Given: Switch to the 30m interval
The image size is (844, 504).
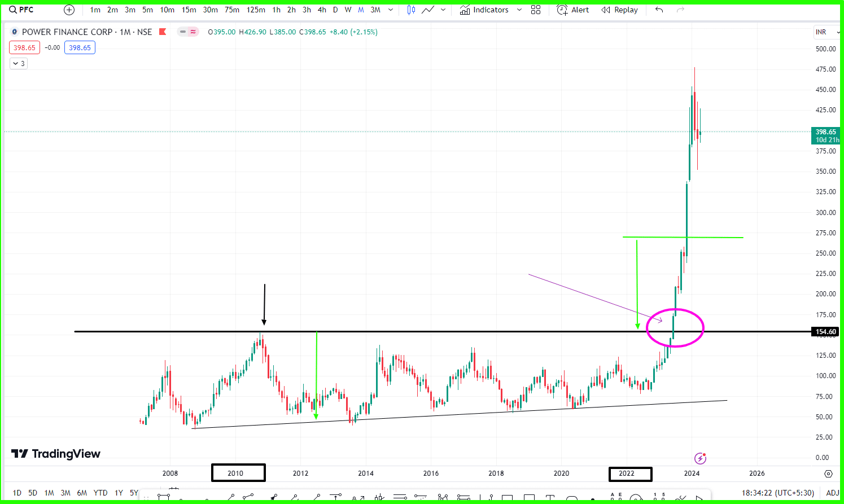Looking at the screenshot, I should coord(211,10).
